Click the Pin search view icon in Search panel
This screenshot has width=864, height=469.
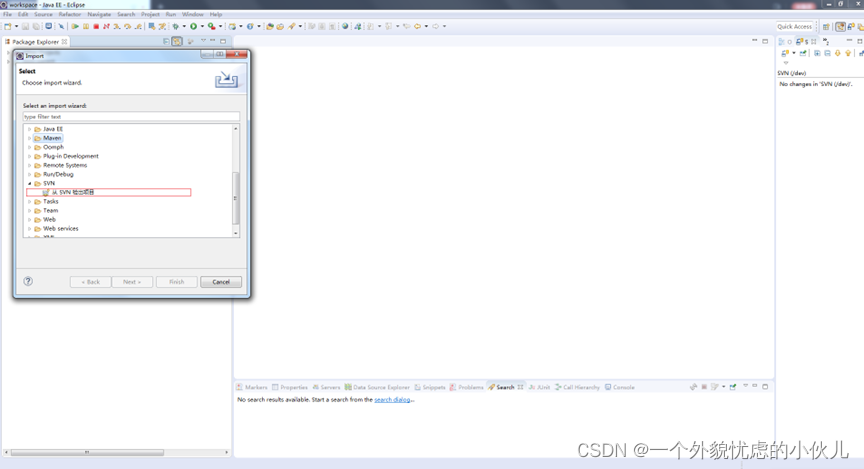coord(733,387)
